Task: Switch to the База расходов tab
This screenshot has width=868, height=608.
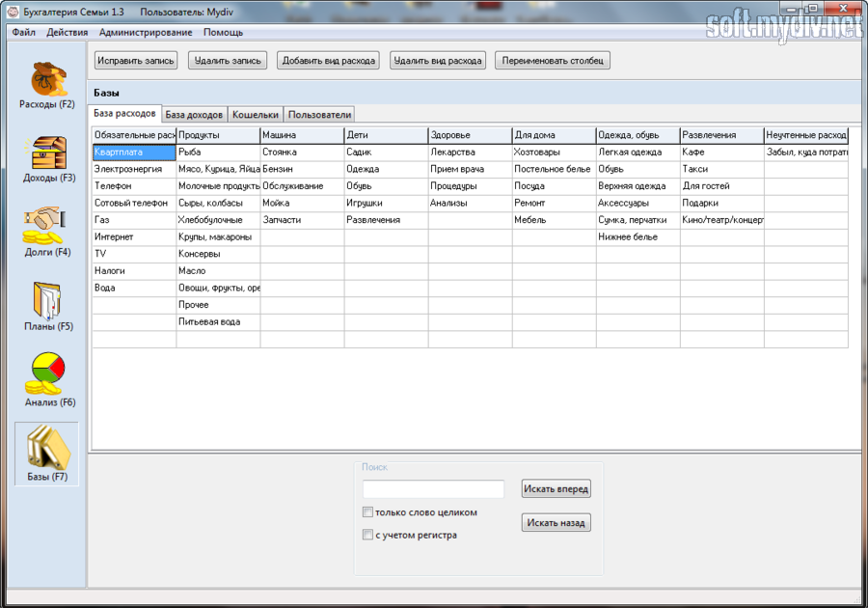Action: pos(124,113)
